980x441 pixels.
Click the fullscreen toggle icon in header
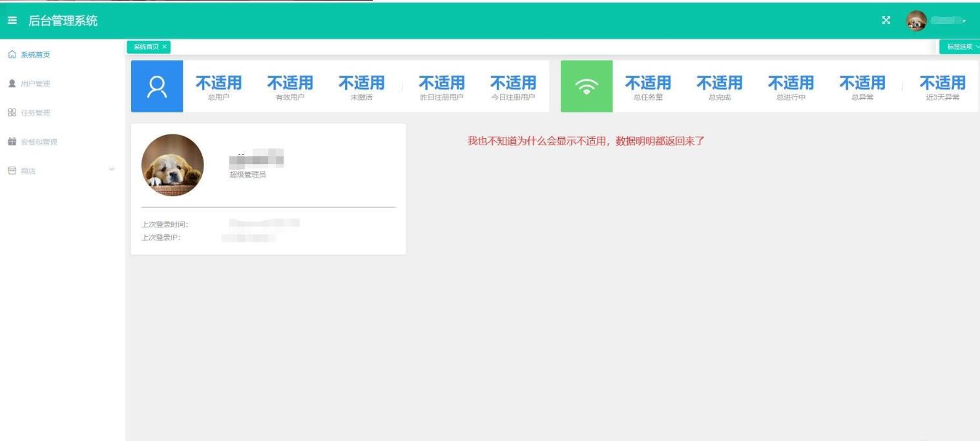point(886,21)
